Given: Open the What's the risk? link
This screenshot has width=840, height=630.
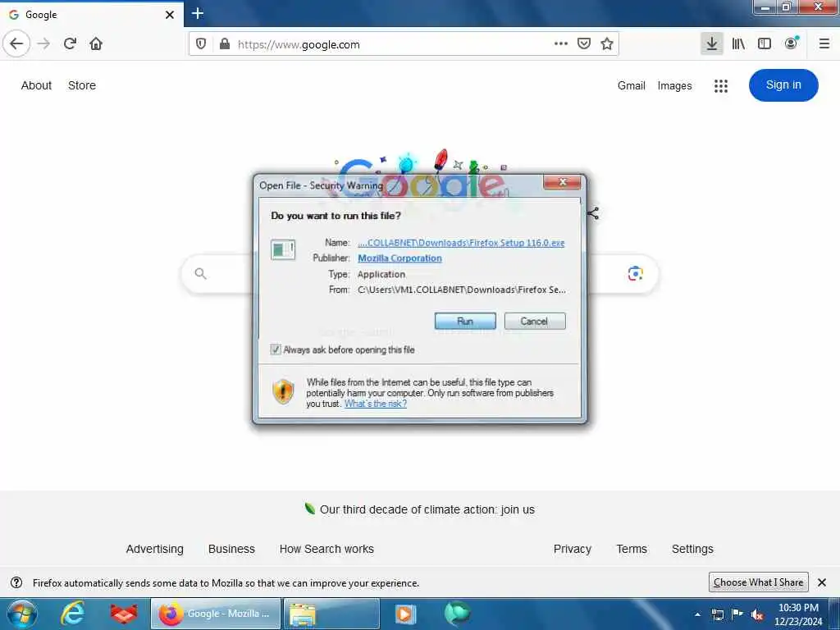Looking at the screenshot, I should [x=376, y=404].
